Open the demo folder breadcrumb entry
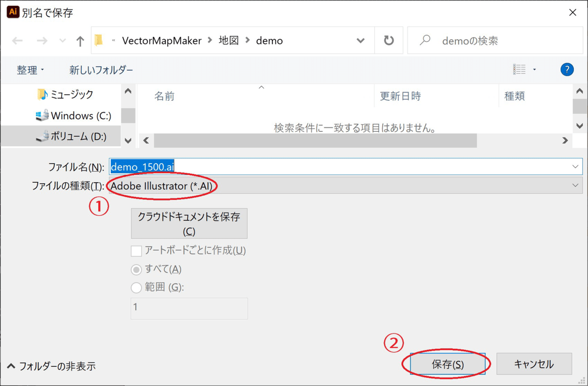The width and height of the screenshot is (588, 386). pos(269,41)
